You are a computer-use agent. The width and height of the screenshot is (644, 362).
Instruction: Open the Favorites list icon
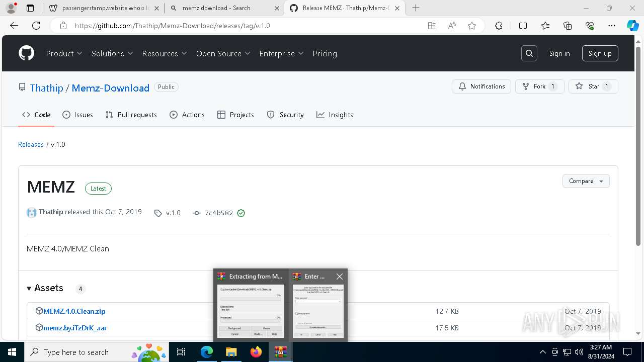tap(545, 26)
